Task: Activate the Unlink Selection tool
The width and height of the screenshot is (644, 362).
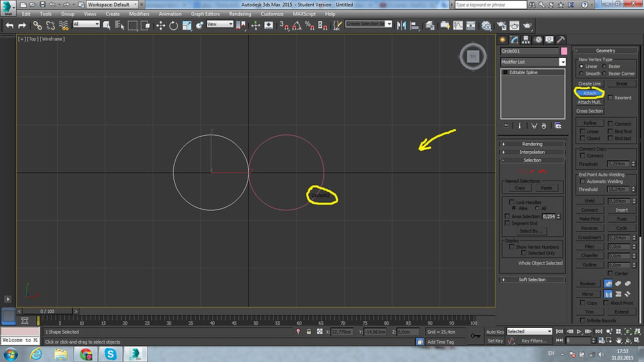Action: [51, 26]
